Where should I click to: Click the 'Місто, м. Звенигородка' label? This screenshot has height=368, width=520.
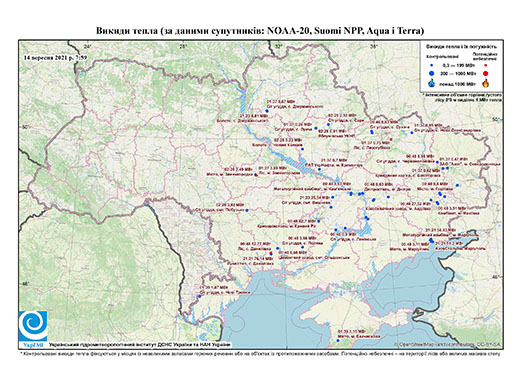(230, 174)
